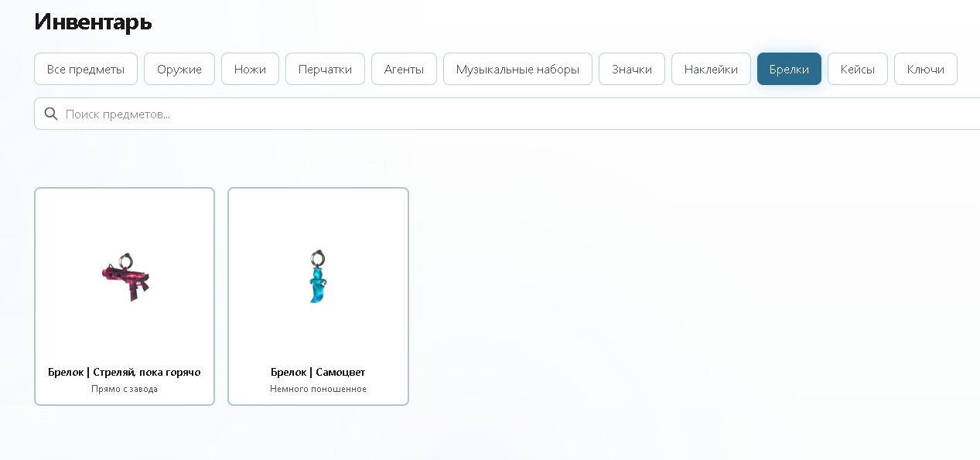Screen dimensions: 980x460
Task: Click the active 'Брелки' tab
Action: (789, 69)
